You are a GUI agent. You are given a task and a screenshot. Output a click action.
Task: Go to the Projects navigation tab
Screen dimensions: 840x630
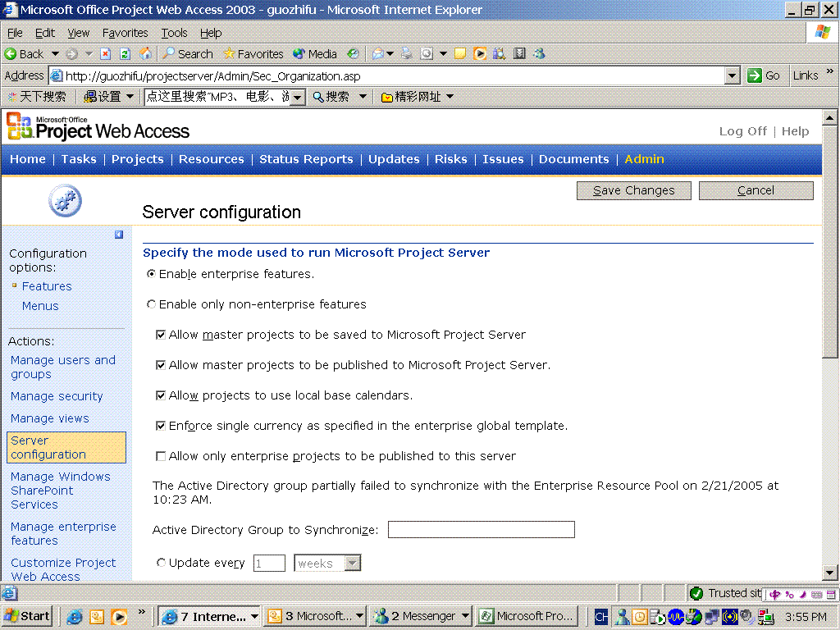[138, 159]
